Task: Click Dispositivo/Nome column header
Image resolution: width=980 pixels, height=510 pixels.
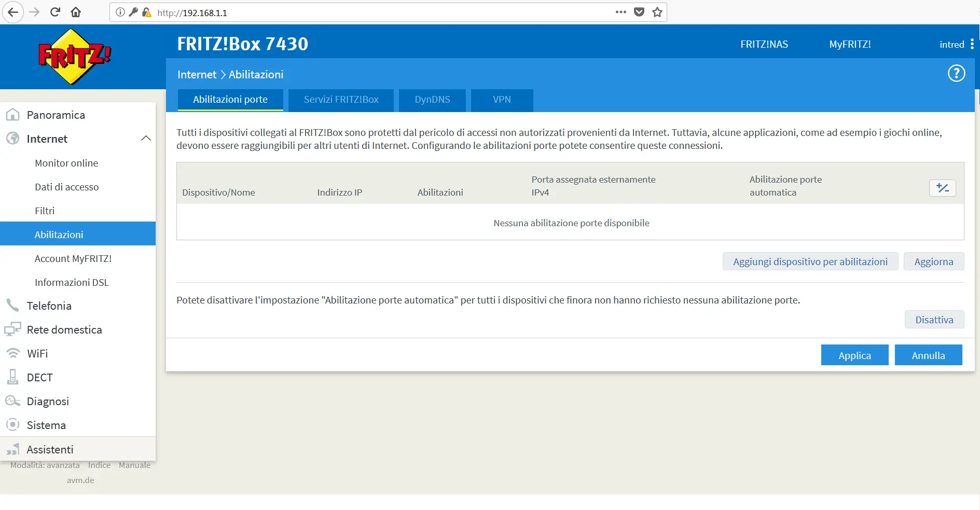Action: [x=218, y=192]
